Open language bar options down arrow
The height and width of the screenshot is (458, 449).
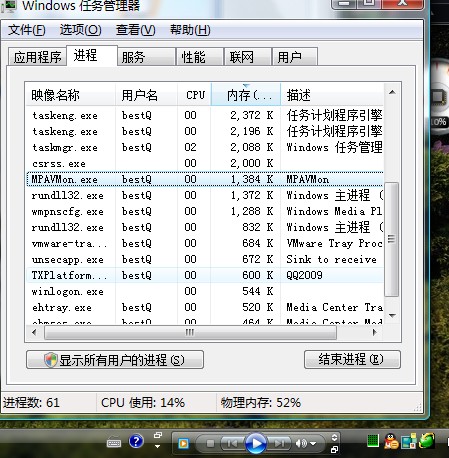tap(157, 446)
